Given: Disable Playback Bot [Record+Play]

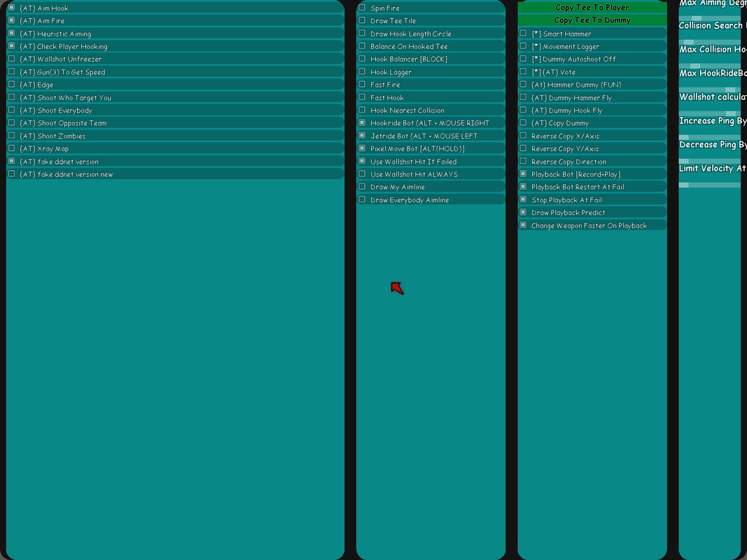Looking at the screenshot, I should [x=523, y=174].
